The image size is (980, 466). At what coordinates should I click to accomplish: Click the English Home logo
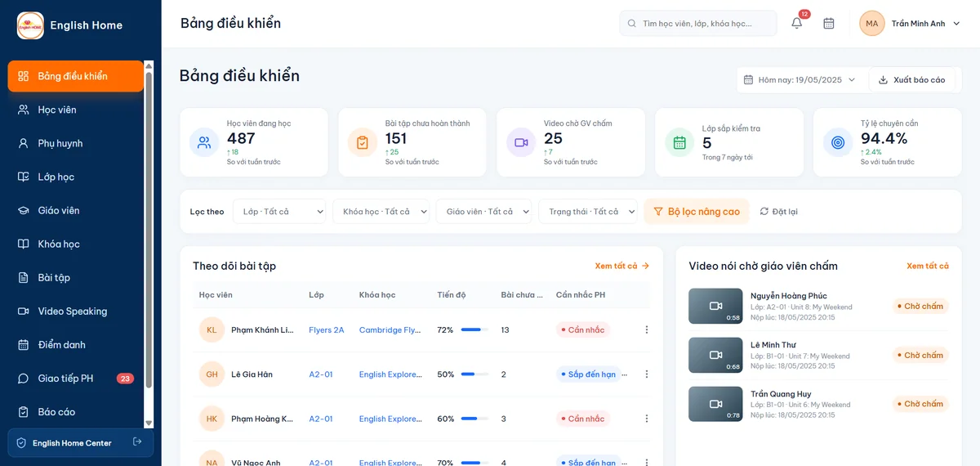click(31, 25)
